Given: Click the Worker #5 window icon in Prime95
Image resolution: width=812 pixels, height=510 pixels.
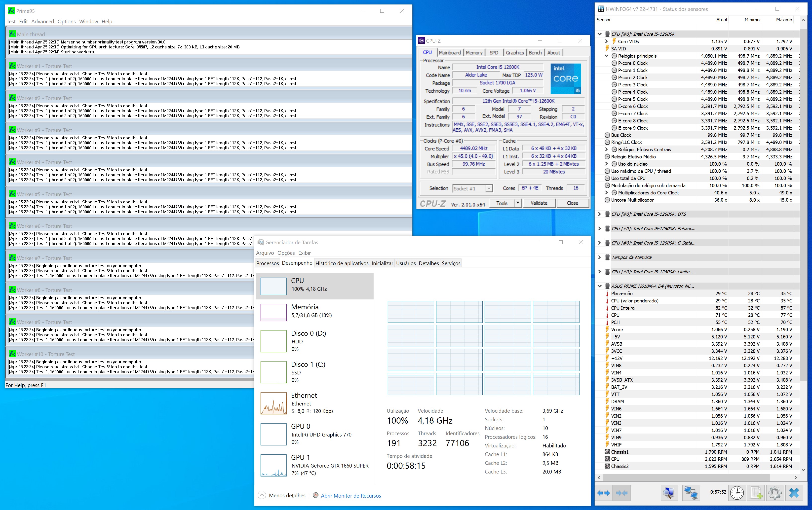Looking at the screenshot, I should point(12,194).
